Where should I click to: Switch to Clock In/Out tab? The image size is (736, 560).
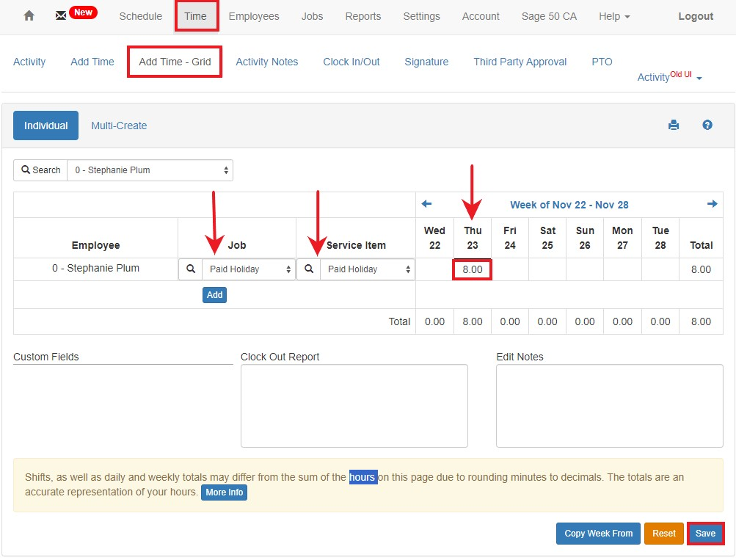351,62
